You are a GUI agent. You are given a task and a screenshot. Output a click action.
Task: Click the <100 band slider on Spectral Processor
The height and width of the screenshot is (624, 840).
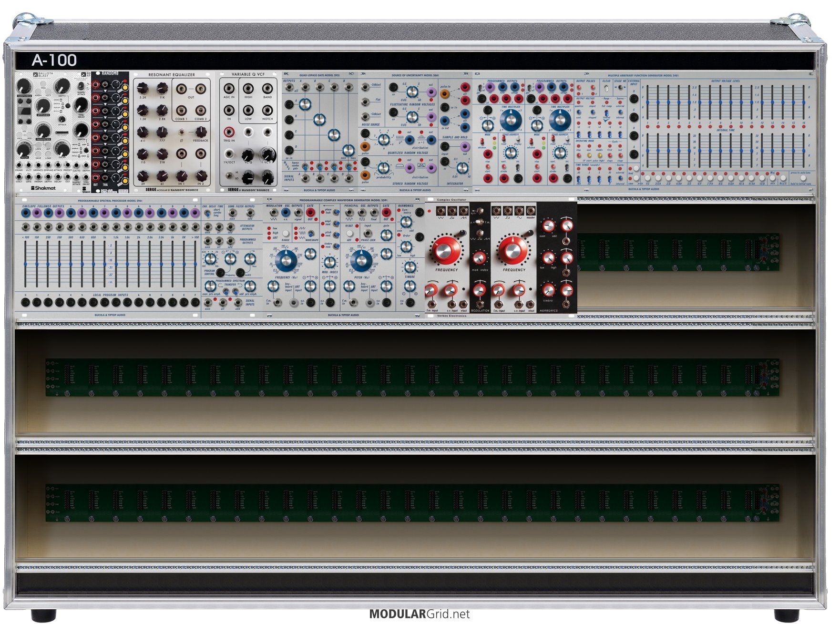point(25,264)
